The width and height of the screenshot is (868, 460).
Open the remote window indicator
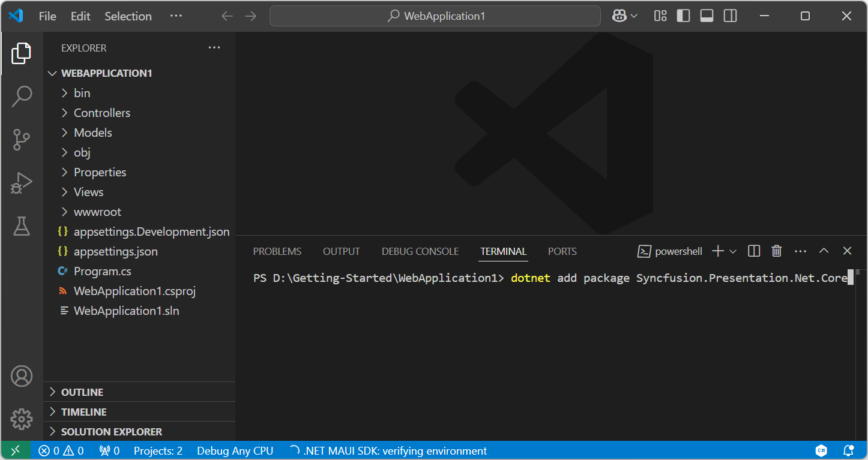click(x=16, y=450)
